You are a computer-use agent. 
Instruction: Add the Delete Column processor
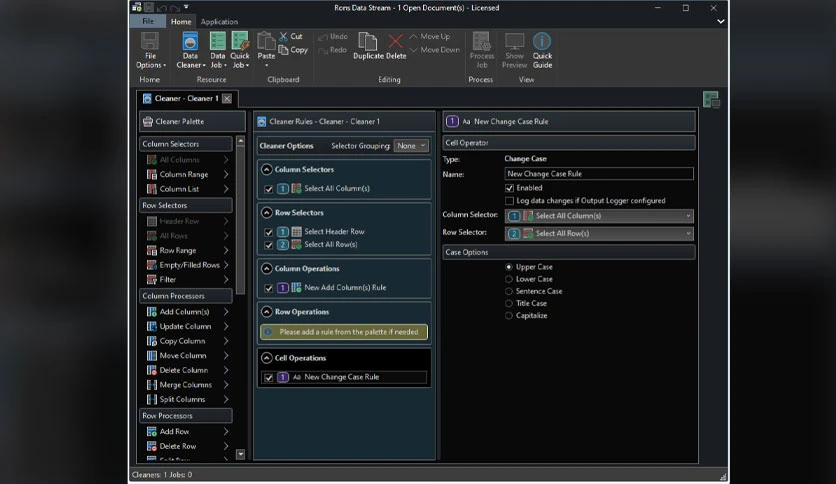186,370
